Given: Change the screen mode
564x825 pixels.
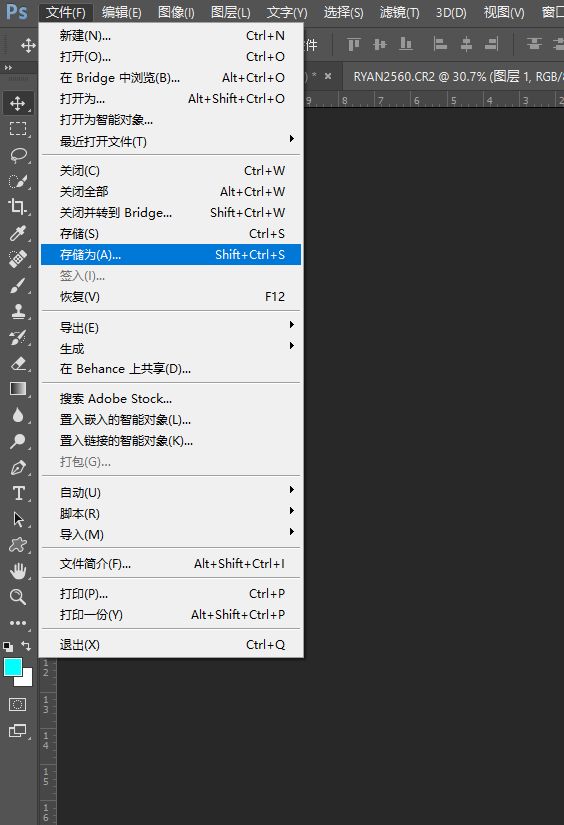Looking at the screenshot, I should pyautogui.click(x=17, y=730).
